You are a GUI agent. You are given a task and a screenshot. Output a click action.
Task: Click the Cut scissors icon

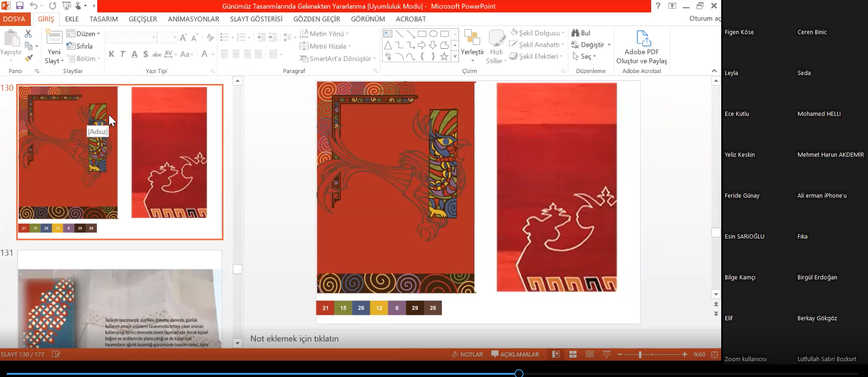tap(28, 34)
